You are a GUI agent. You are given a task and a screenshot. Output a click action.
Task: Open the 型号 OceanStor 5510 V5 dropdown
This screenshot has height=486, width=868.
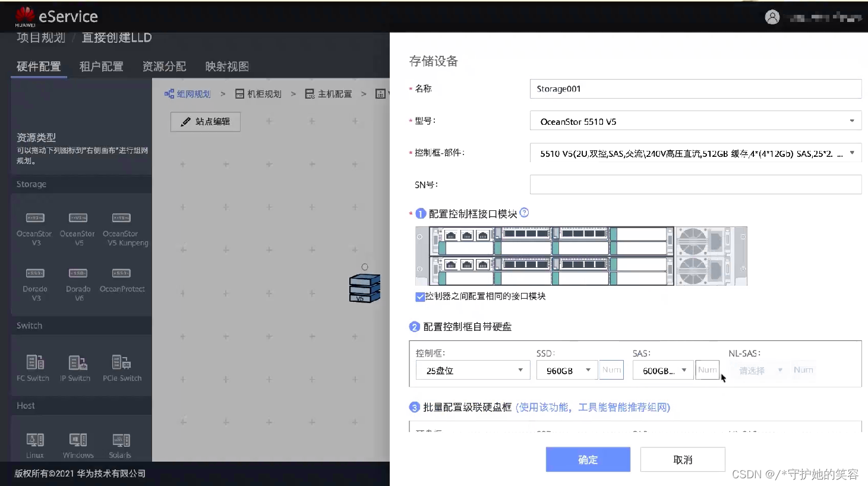[696, 121]
